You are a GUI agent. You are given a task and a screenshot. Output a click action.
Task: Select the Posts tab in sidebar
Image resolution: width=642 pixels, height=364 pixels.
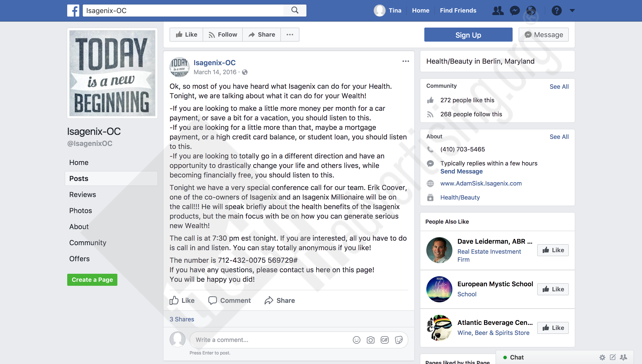(111, 178)
